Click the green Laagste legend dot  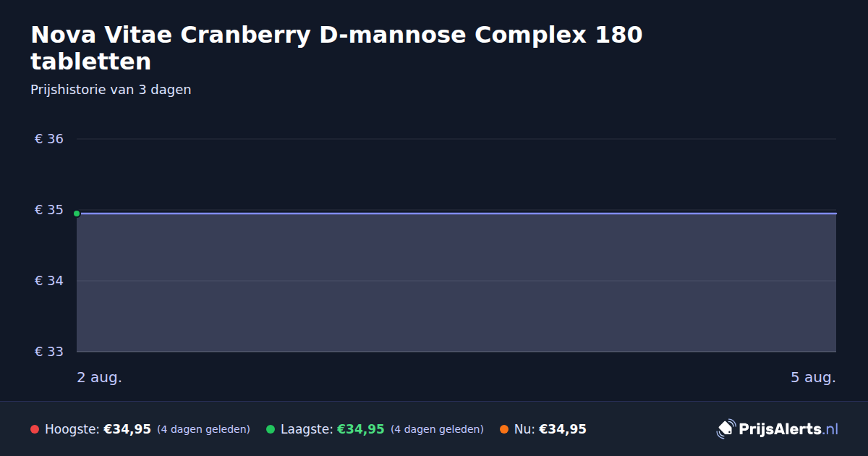tap(271, 429)
